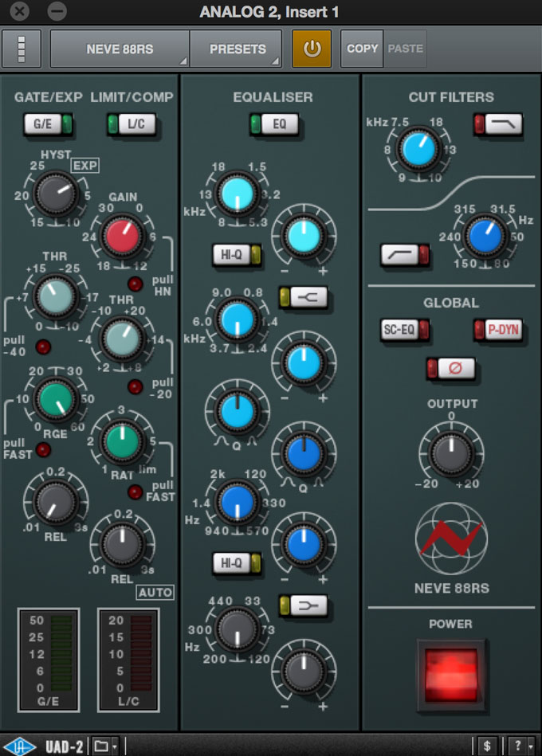Screen dimensions: 542x756
Task: Toggle the plugin power button in the toolbar
Action: pyautogui.click(x=312, y=49)
